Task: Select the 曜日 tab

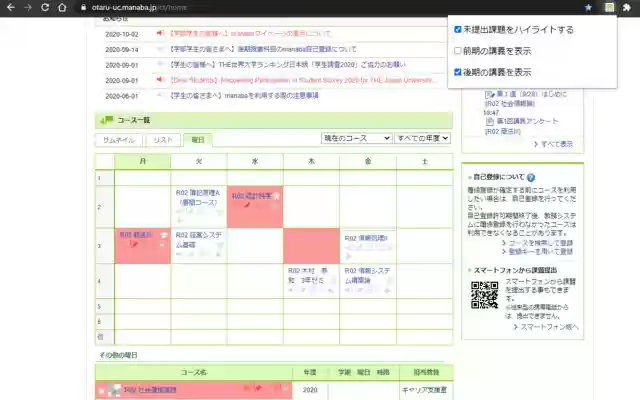Action: (x=198, y=140)
